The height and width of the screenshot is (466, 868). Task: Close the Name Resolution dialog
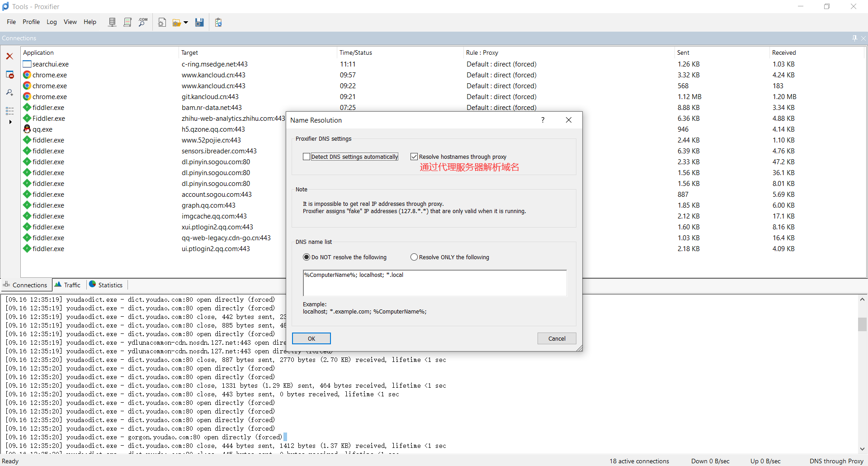tap(569, 120)
